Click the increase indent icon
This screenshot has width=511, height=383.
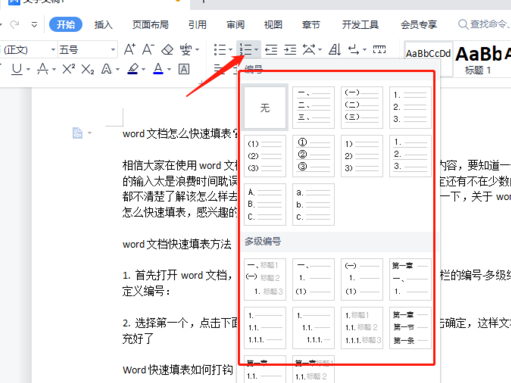pos(290,50)
